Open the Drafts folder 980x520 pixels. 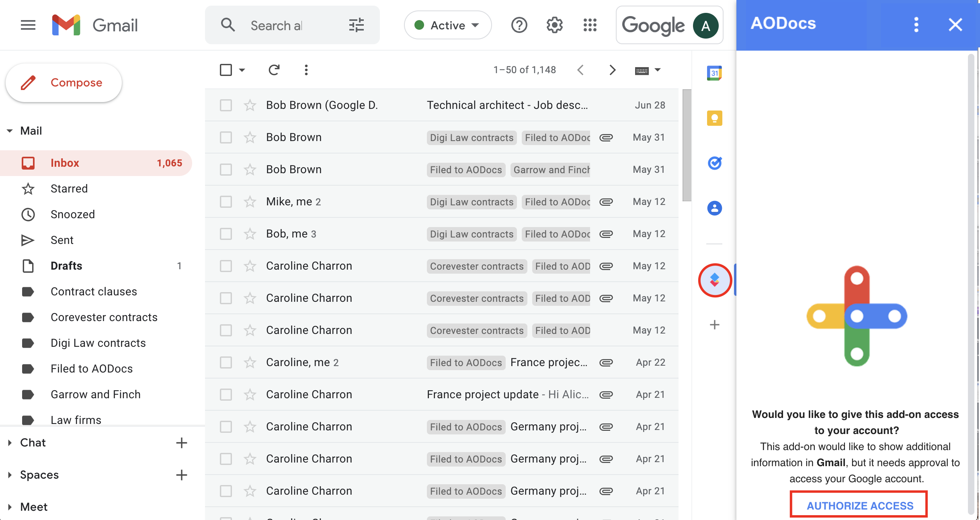(96, 266)
